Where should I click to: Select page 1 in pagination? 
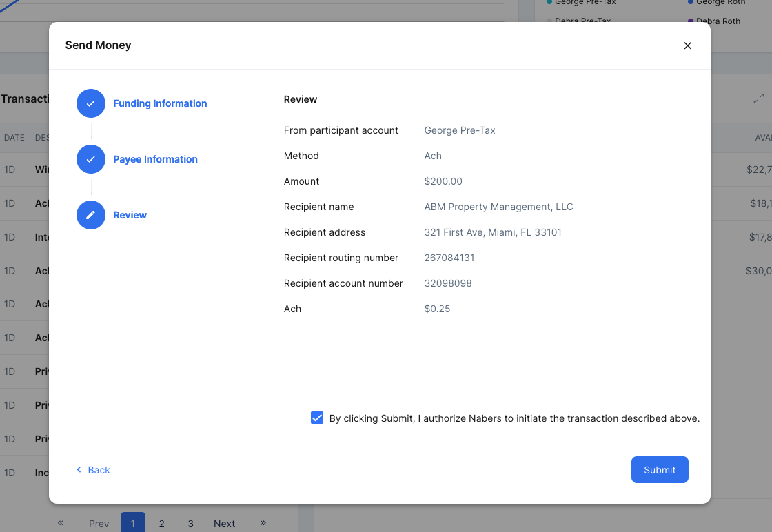(x=133, y=523)
